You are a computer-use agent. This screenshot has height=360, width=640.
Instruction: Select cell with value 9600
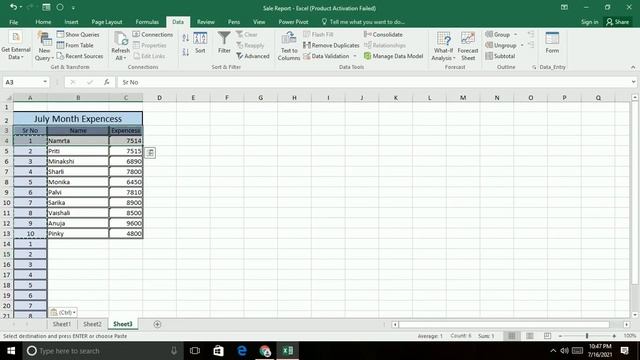[126, 223]
